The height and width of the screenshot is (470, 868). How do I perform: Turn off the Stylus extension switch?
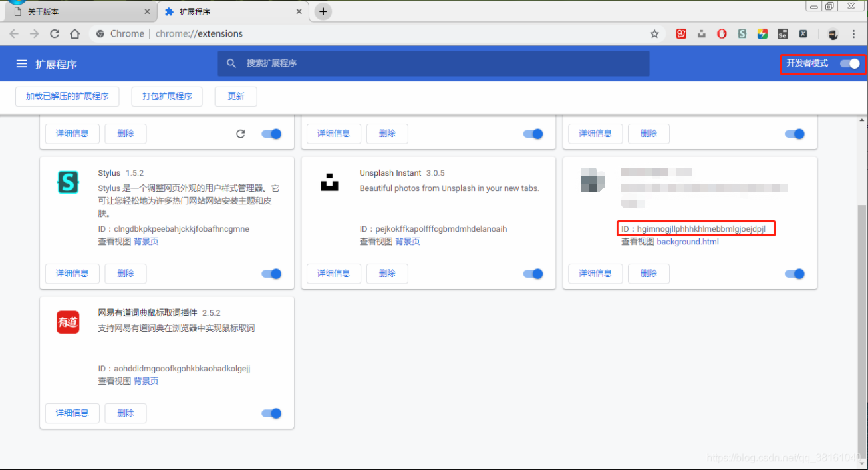tap(271, 274)
